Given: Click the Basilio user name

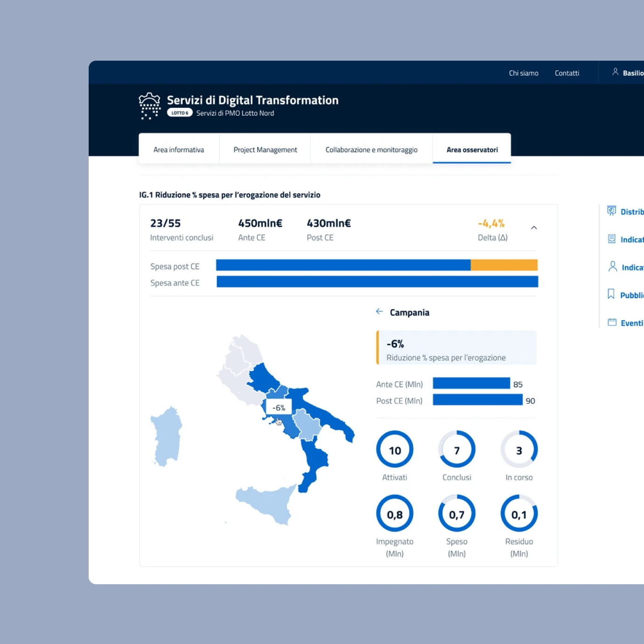Looking at the screenshot, I should point(633,73).
